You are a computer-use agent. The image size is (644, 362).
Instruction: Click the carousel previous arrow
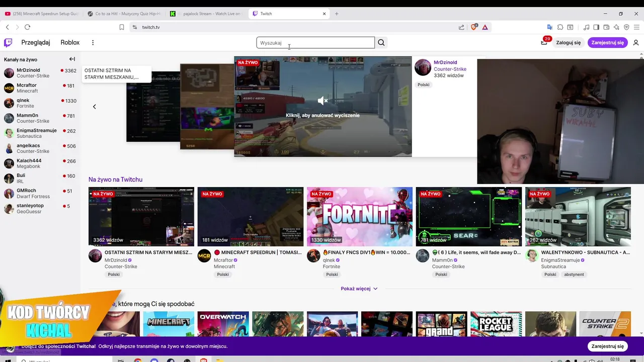click(x=94, y=107)
